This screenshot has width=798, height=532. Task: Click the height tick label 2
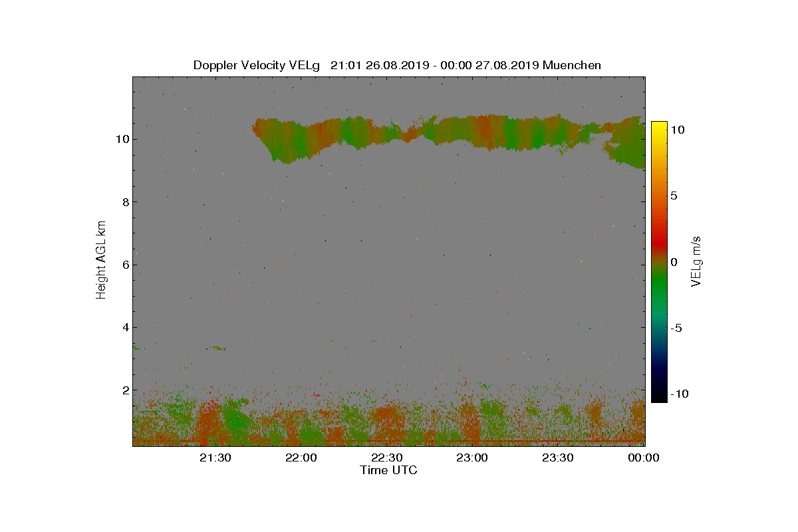point(125,390)
